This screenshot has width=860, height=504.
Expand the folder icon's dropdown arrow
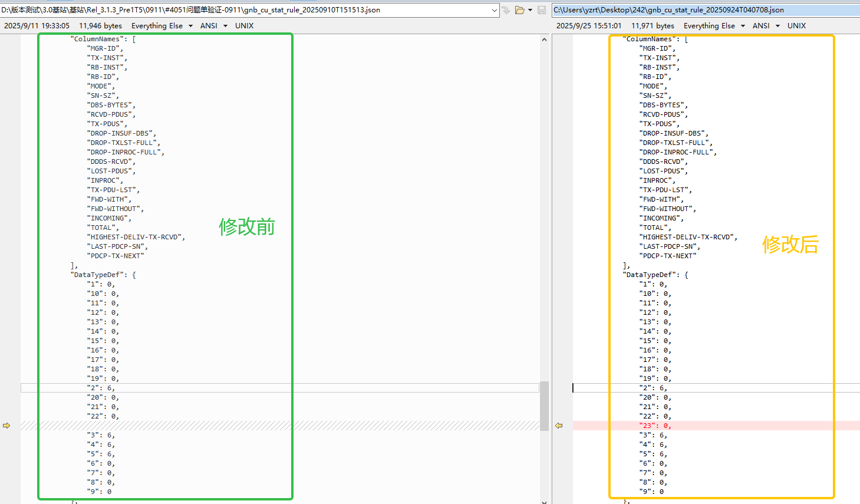click(530, 10)
